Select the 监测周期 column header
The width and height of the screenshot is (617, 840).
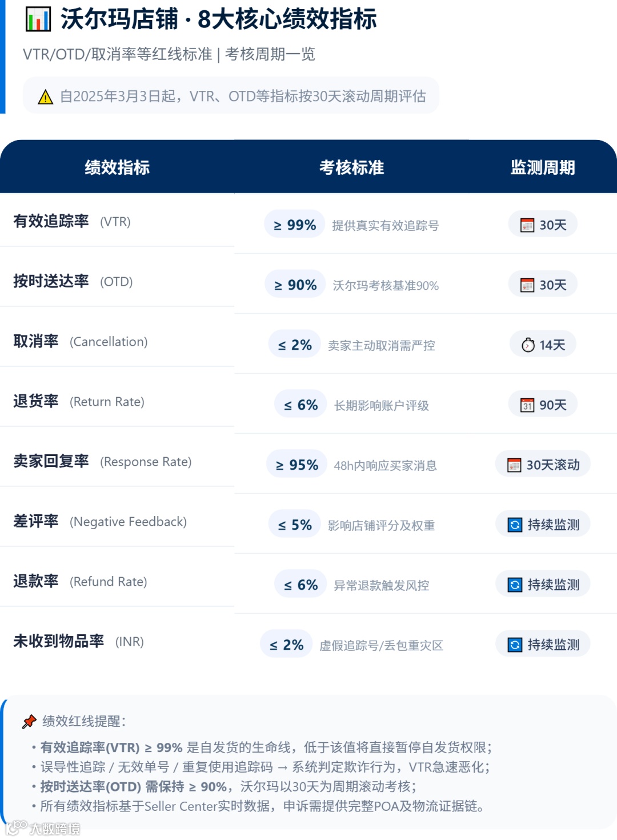tap(543, 167)
